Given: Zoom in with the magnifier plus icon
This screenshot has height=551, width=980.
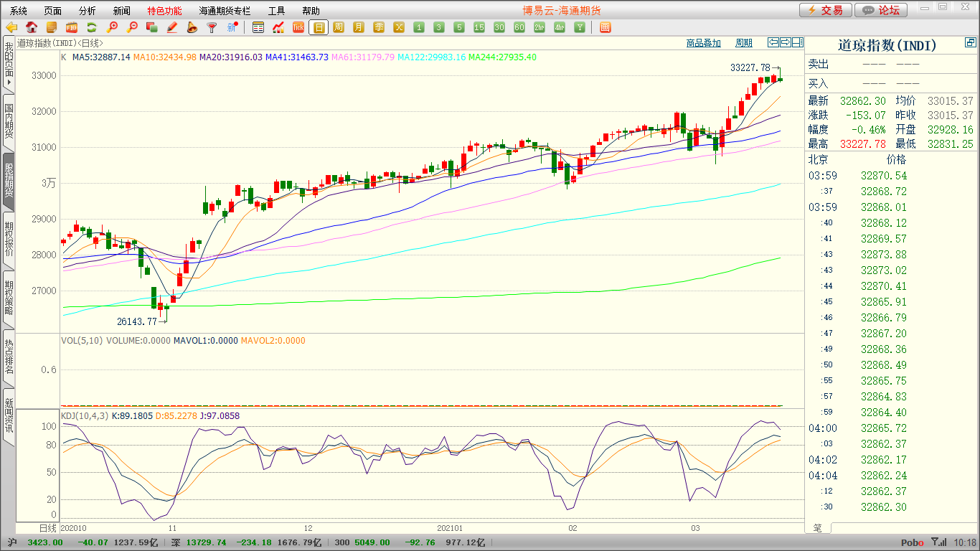Looking at the screenshot, I should (112, 27).
